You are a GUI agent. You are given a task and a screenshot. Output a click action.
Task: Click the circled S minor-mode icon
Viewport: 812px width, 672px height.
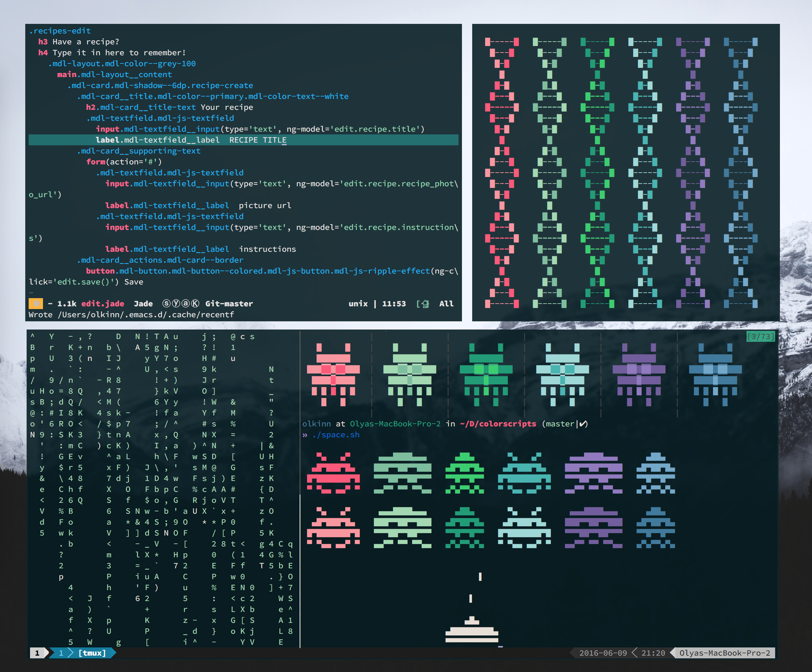tap(166, 304)
